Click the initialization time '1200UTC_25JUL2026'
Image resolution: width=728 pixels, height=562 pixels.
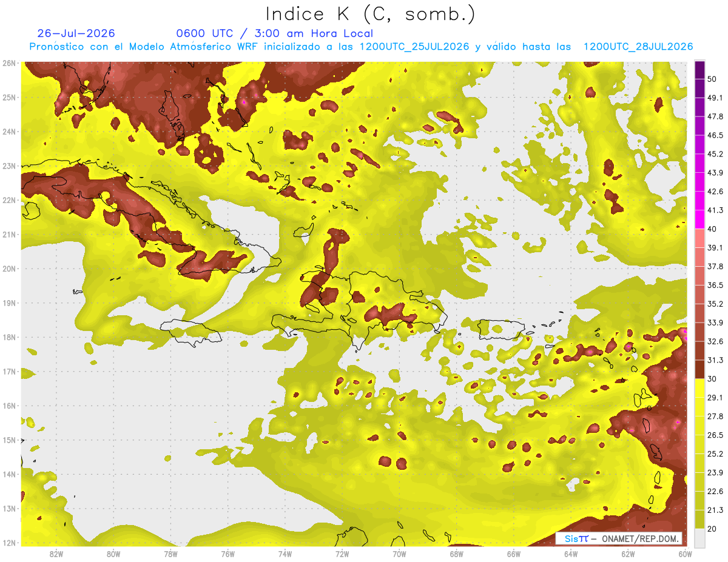point(414,47)
